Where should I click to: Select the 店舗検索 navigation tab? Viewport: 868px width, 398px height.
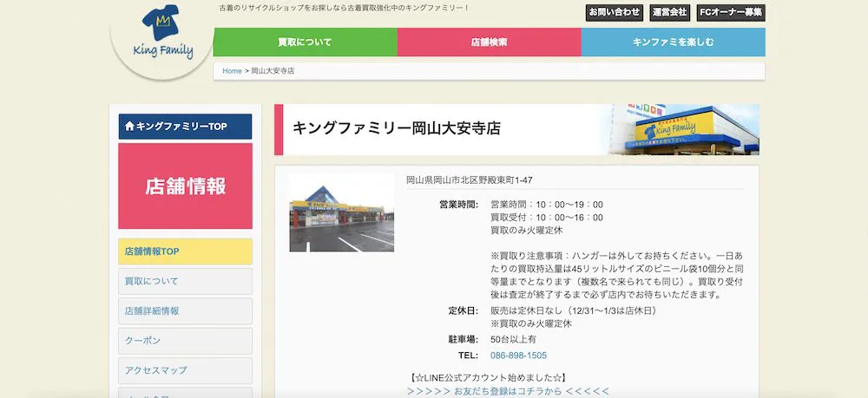(489, 42)
